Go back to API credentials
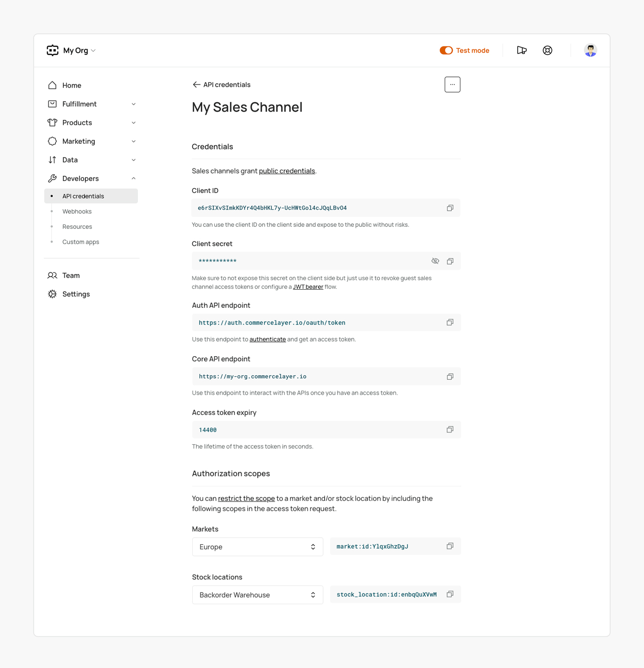The image size is (644, 668). (221, 85)
